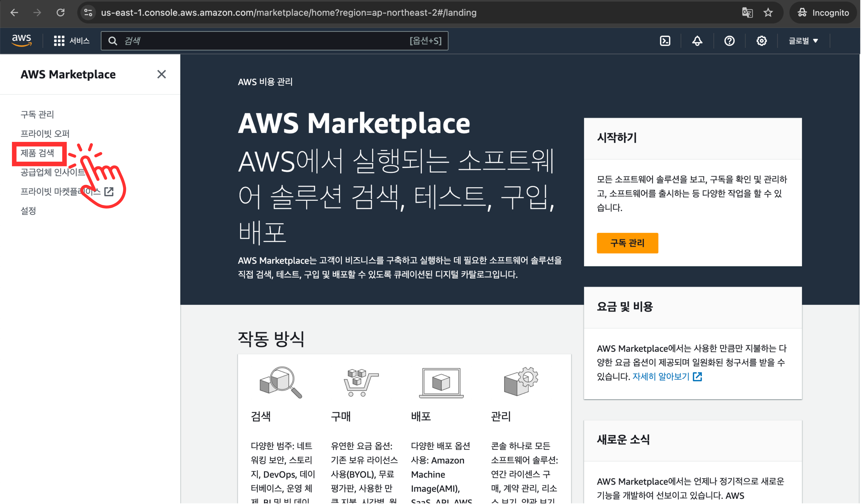The width and height of the screenshot is (861, 504).
Task: Follow the 자세히 알아보기 link
Action: click(661, 377)
